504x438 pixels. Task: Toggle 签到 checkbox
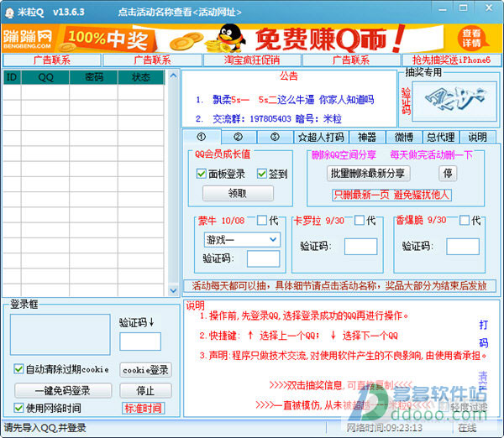tap(261, 174)
